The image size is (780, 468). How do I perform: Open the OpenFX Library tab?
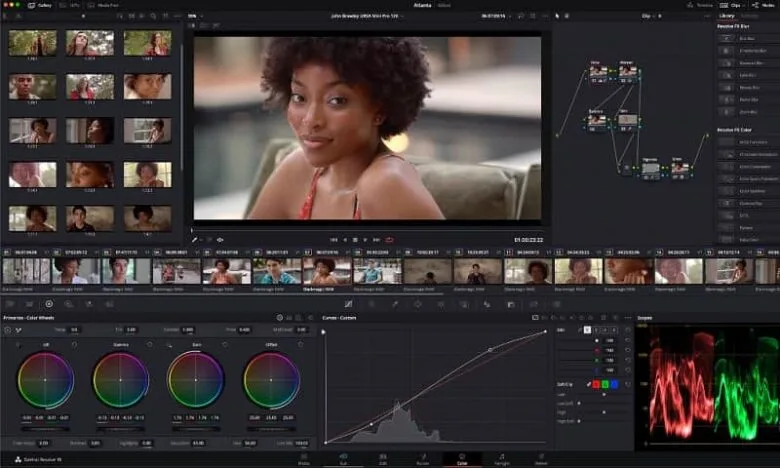727,16
